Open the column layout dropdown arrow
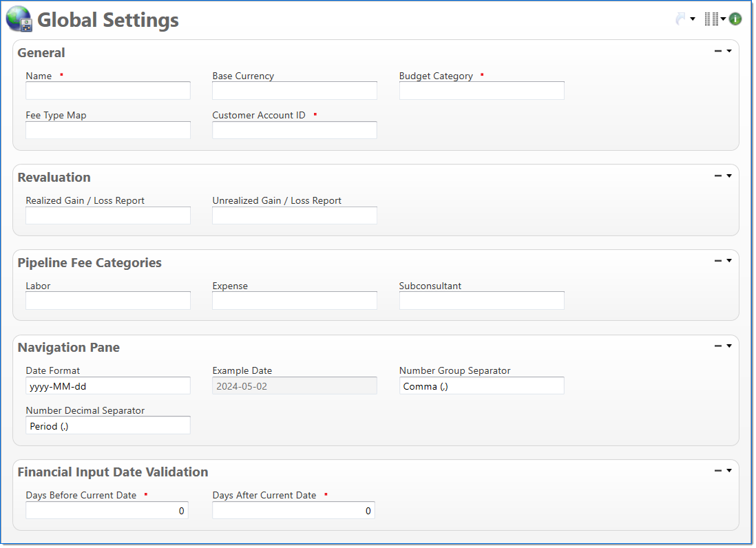756x548 pixels. (x=724, y=19)
